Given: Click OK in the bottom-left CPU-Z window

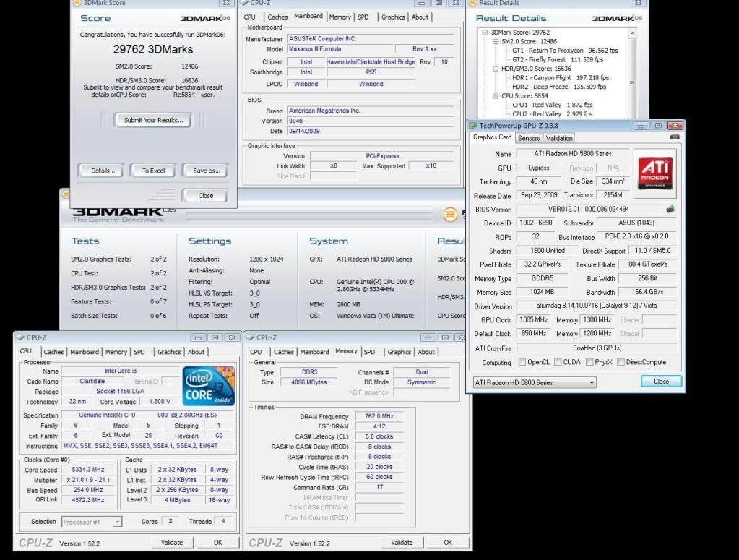Looking at the screenshot, I should [x=217, y=543].
